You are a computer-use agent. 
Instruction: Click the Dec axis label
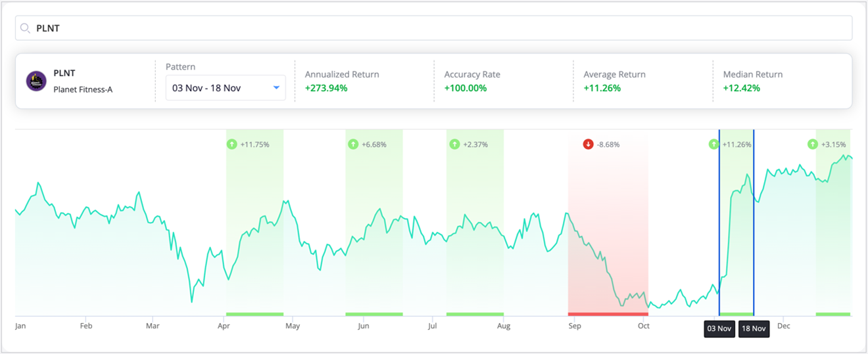coord(784,326)
